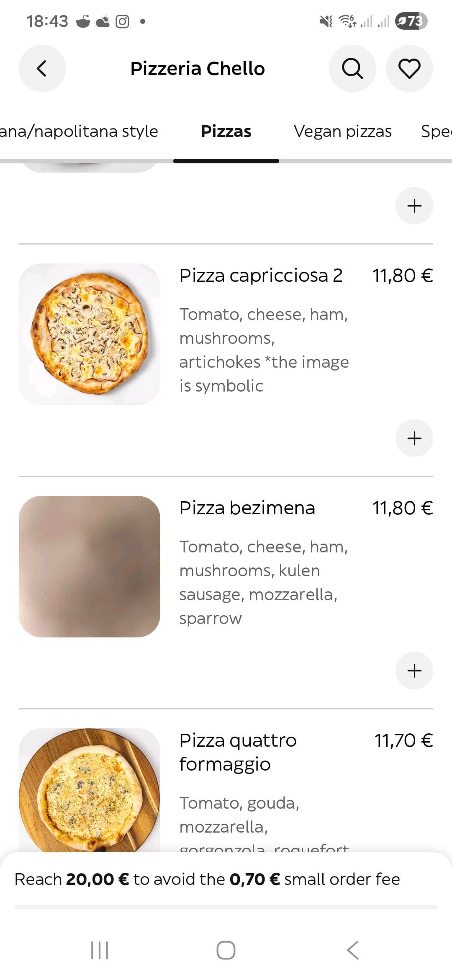Tap Android system back navigation arrow

coord(353,950)
